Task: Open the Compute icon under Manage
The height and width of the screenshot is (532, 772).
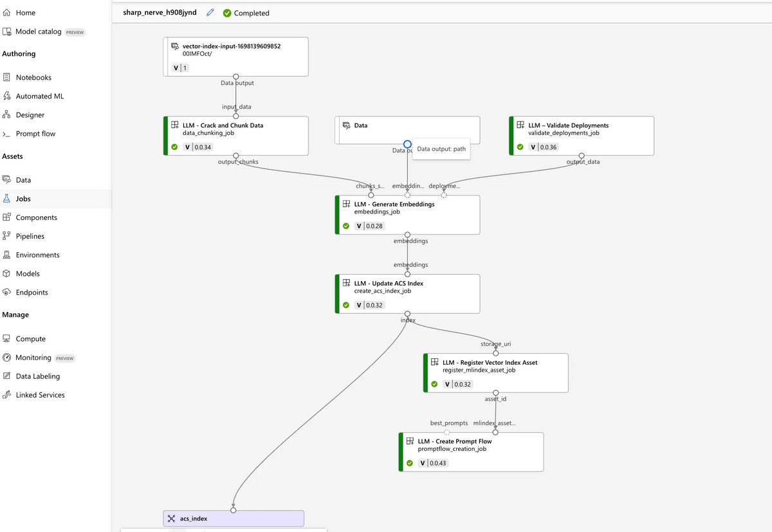Action: (8, 338)
